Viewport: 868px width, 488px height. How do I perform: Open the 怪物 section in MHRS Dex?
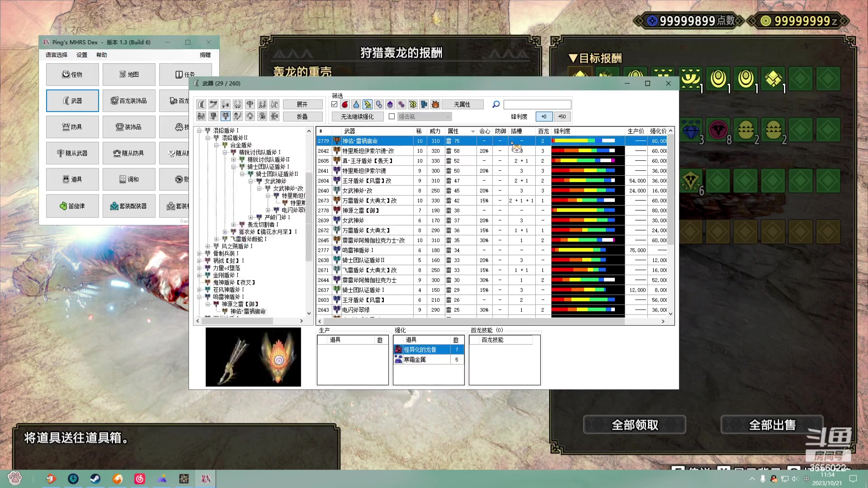click(72, 75)
